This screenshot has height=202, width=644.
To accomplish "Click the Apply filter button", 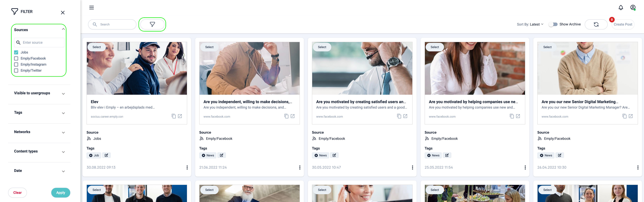I will click(61, 192).
